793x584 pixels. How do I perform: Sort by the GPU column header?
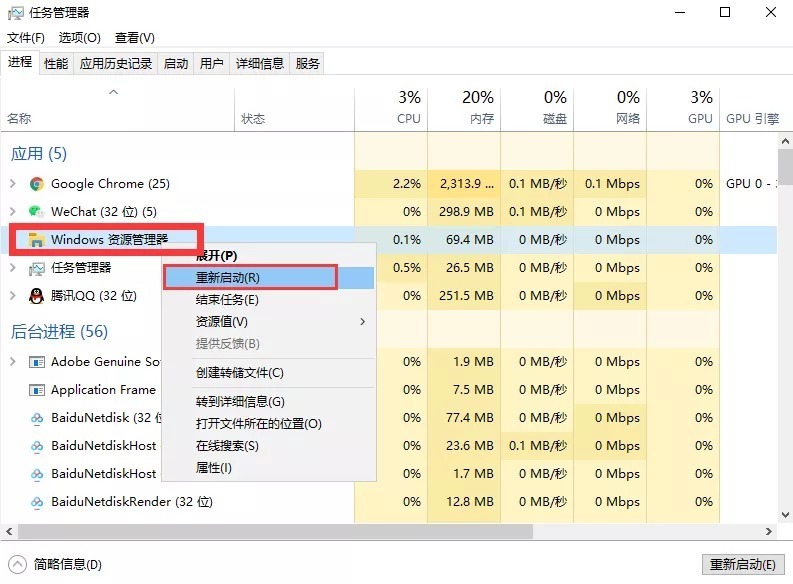(x=683, y=110)
